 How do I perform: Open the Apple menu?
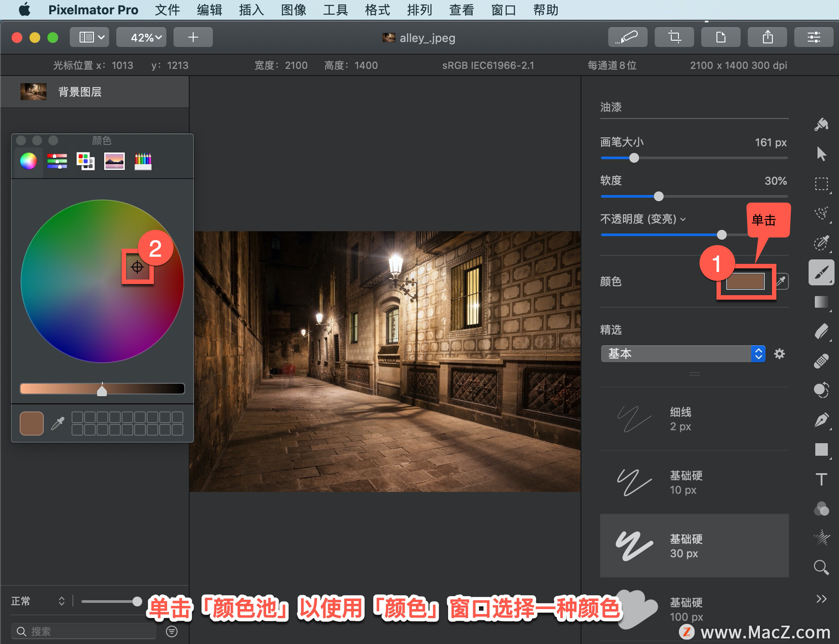(25, 9)
